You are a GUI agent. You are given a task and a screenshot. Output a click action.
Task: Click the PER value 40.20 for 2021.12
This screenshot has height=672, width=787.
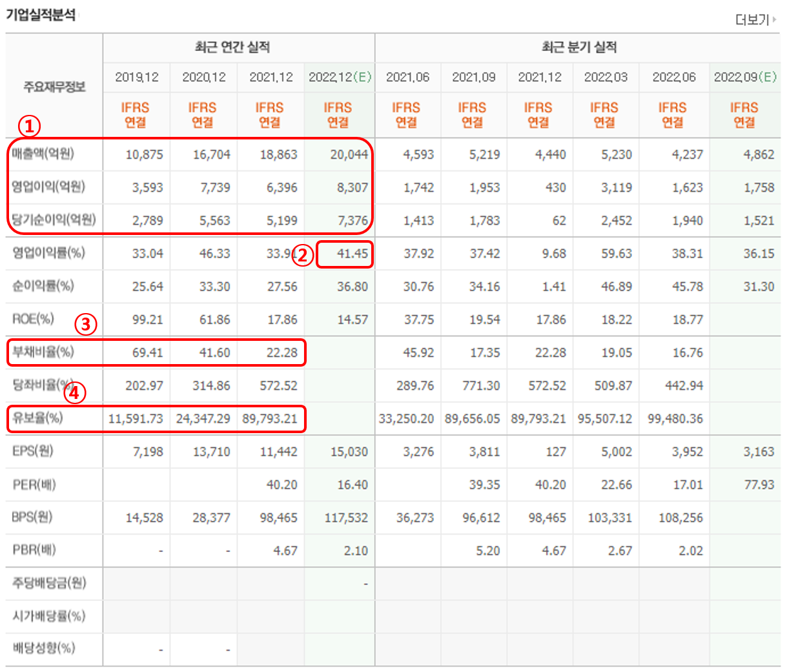tap(280, 484)
